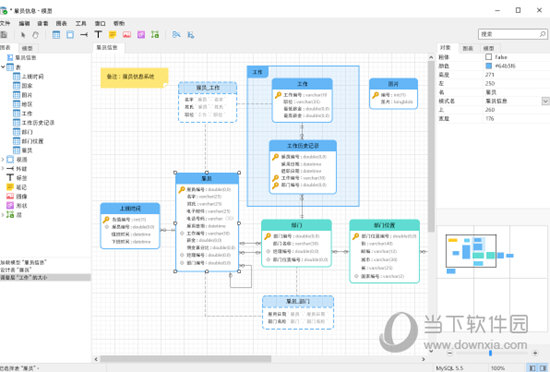Select the purple shape tool
This screenshot has width=550, height=372.
[141, 35]
